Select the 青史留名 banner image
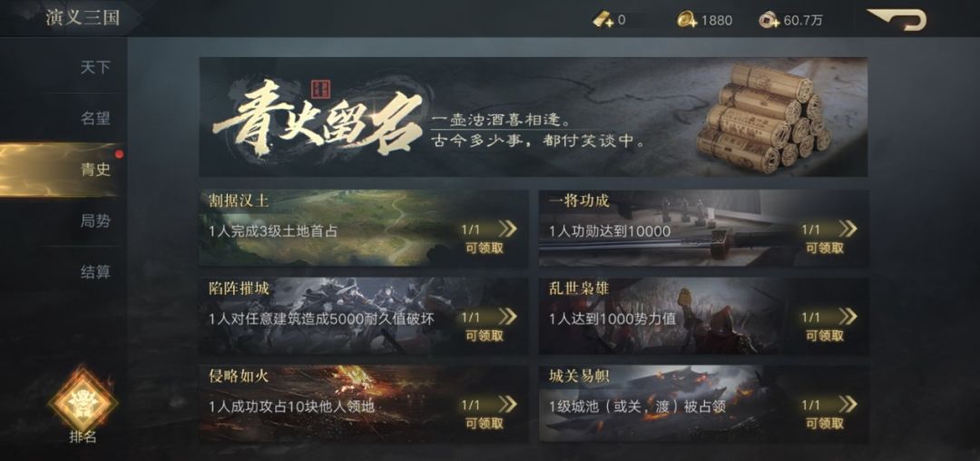Viewport: 980px width, 461px height. coord(534,117)
